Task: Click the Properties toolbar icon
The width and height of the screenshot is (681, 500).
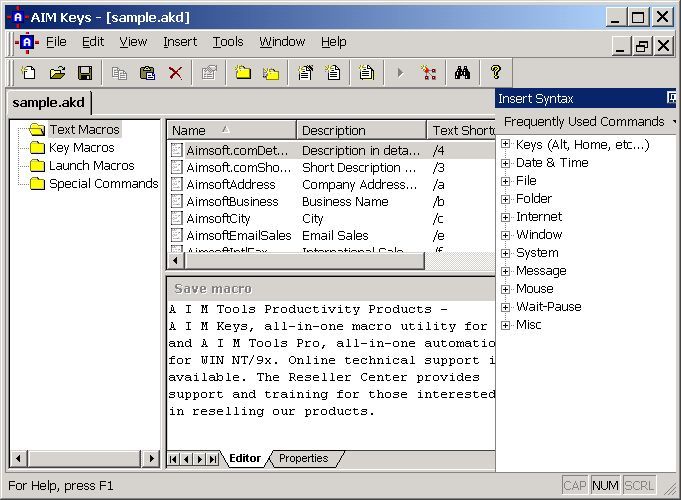Action: tap(209, 73)
